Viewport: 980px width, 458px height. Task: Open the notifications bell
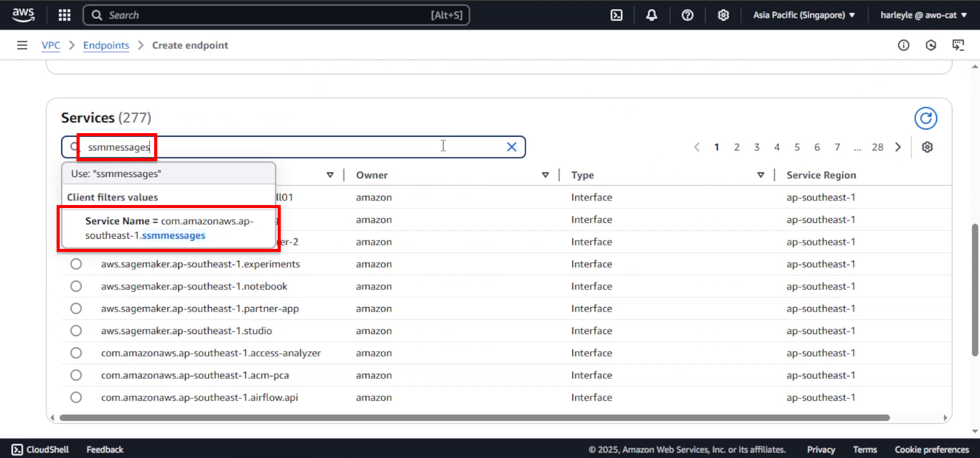(652, 15)
